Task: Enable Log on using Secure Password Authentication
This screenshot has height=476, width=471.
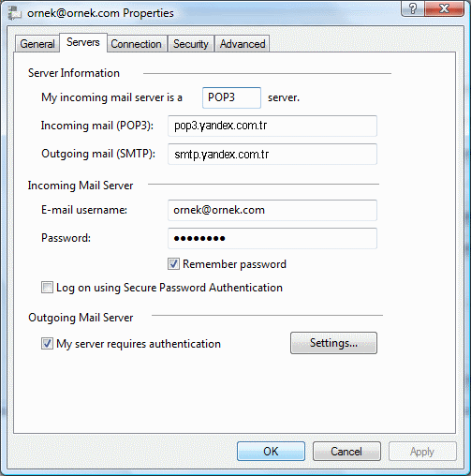Action: click(x=47, y=288)
